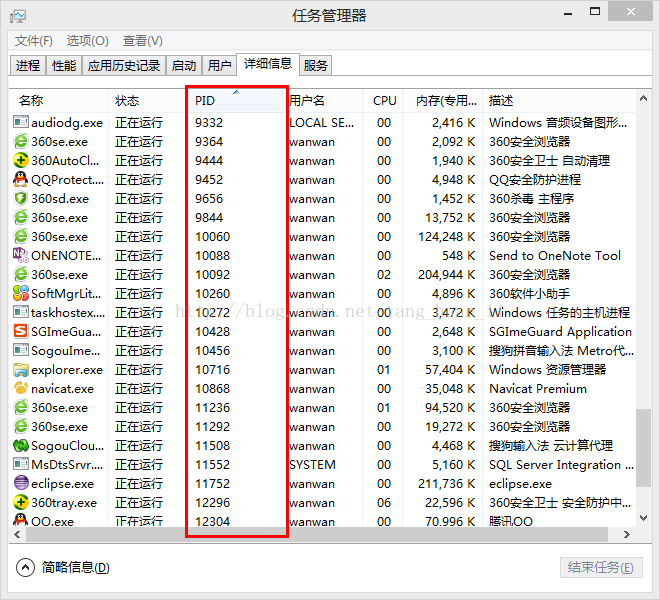Click CPU value 06 for 360tray.exe
The width and height of the screenshot is (660, 600).
(384, 502)
